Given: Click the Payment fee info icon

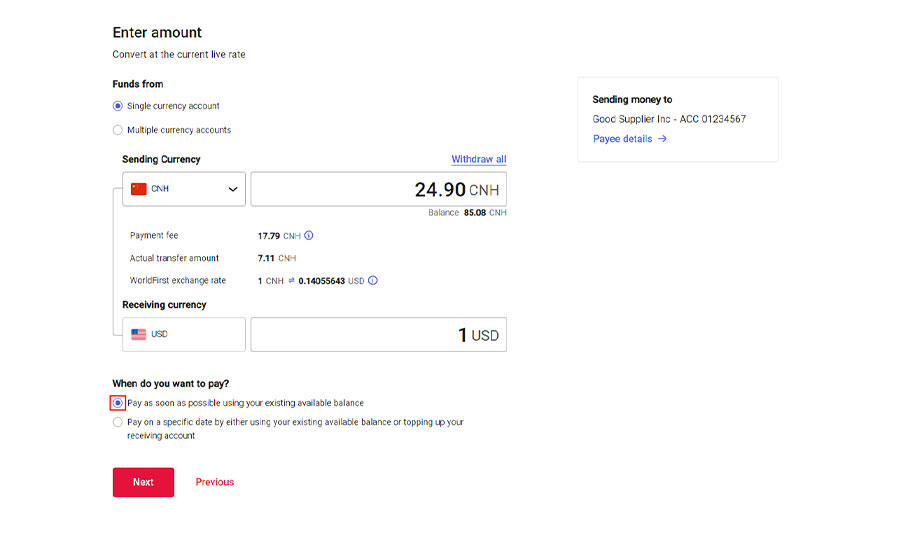Looking at the screenshot, I should [x=309, y=236].
